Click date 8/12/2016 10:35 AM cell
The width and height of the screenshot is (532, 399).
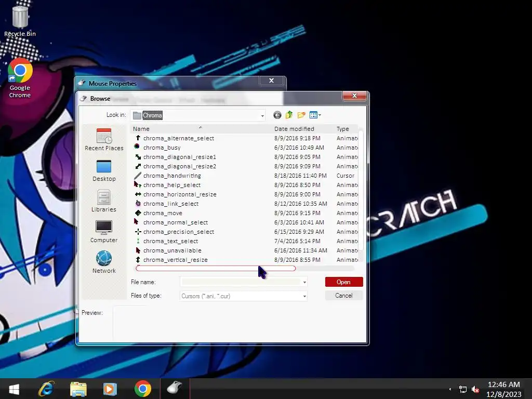click(x=301, y=204)
